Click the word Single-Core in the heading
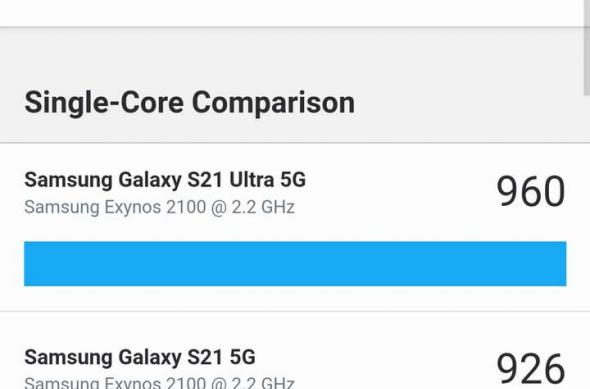590x389 pixels. coord(104,103)
